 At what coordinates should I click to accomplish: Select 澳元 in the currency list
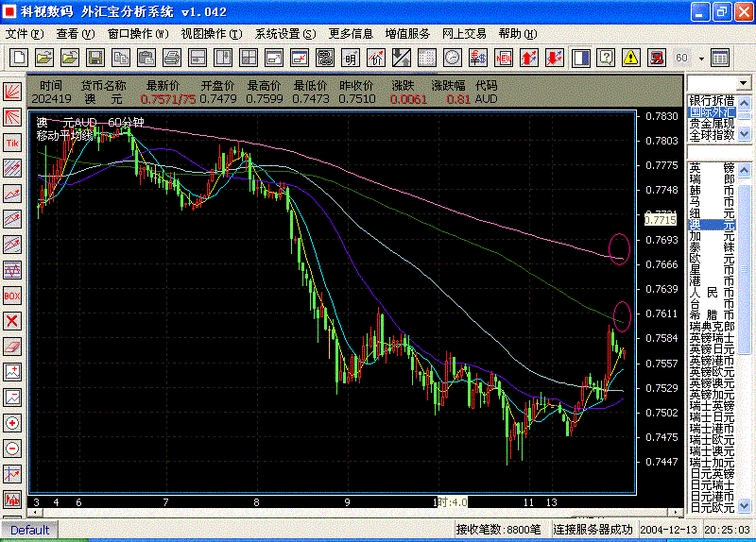(713, 225)
